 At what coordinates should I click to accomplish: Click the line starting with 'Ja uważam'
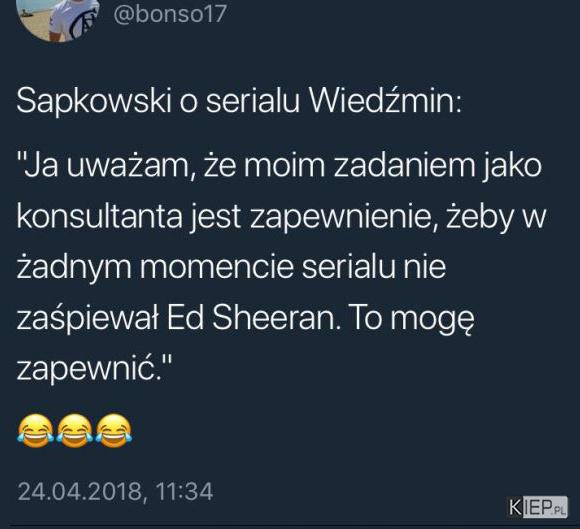coord(279,166)
